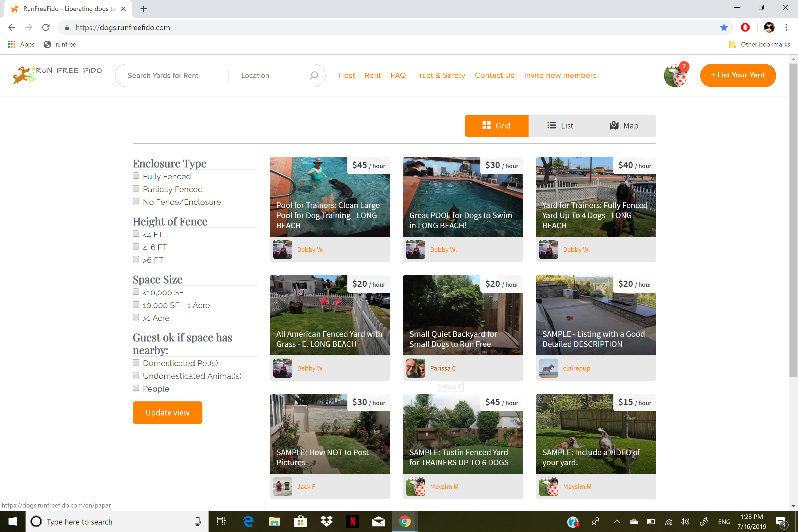Select the Rent navigation item
Image resolution: width=798 pixels, height=532 pixels.
click(373, 75)
